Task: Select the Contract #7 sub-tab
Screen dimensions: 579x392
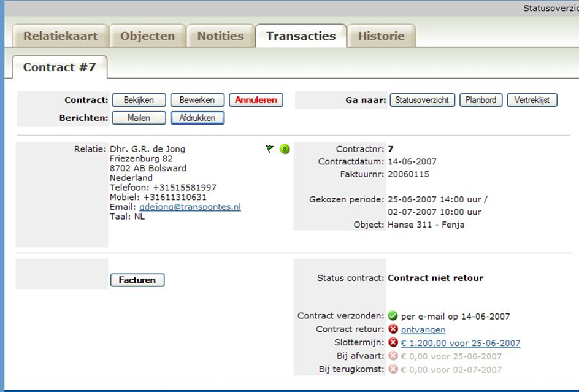Action: (x=59, y=67)
